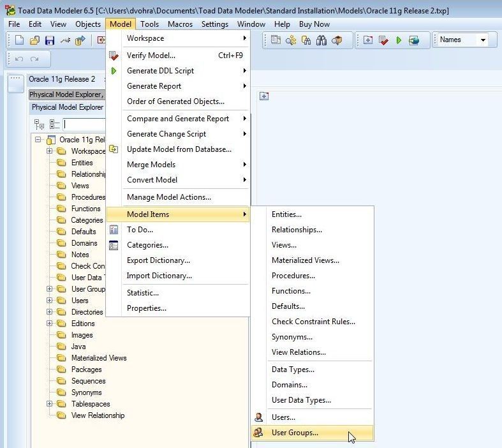Click the dotted panel button left of Oracle 11g tab
Image resolution: width=502 pixels, height=448 pixels.
point(15,83)
